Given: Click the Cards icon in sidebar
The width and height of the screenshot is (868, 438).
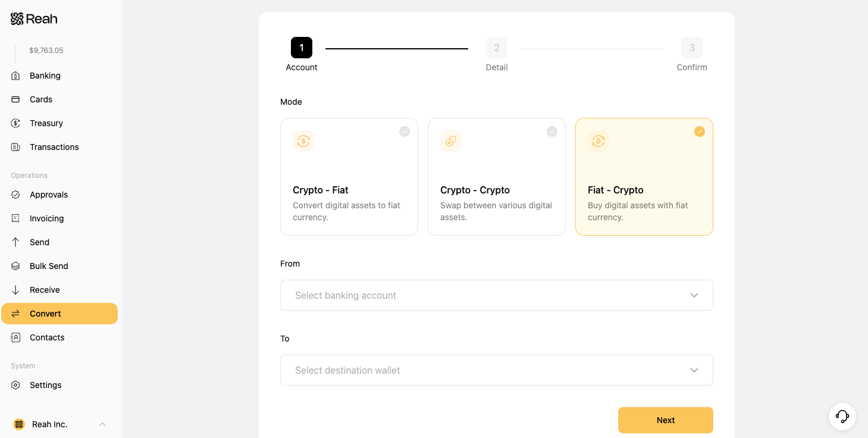Looking at the screenshot, I should tap(16, 99).
